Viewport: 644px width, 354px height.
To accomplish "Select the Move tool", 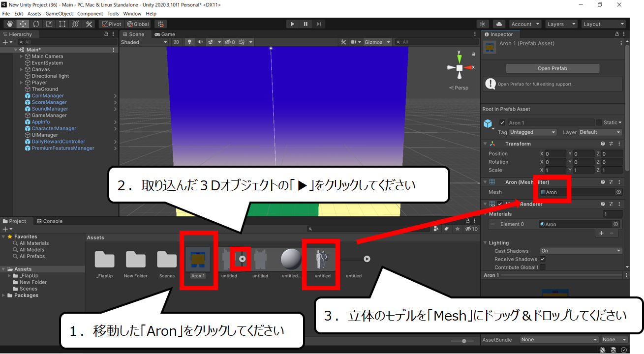I will 23,24.
